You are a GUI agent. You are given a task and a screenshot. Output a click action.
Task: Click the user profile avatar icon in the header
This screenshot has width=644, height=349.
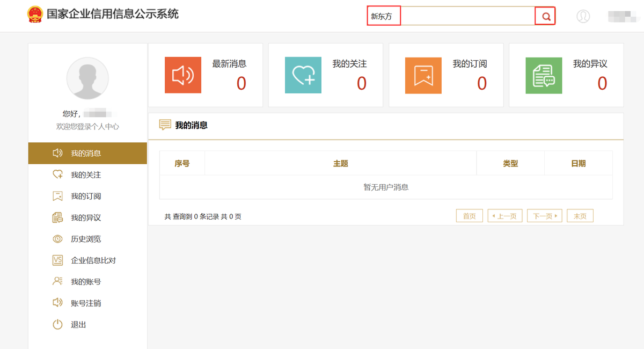click(583, 16)
